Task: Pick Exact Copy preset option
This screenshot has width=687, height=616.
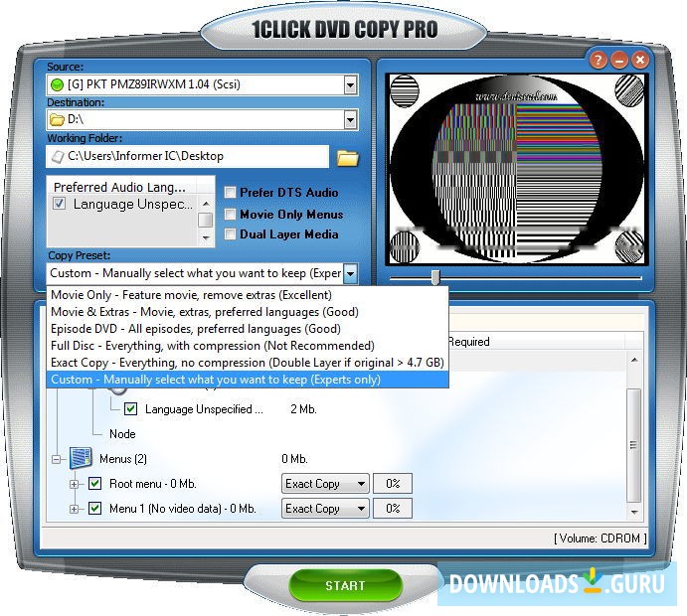Action: click(x=248, y=363)
